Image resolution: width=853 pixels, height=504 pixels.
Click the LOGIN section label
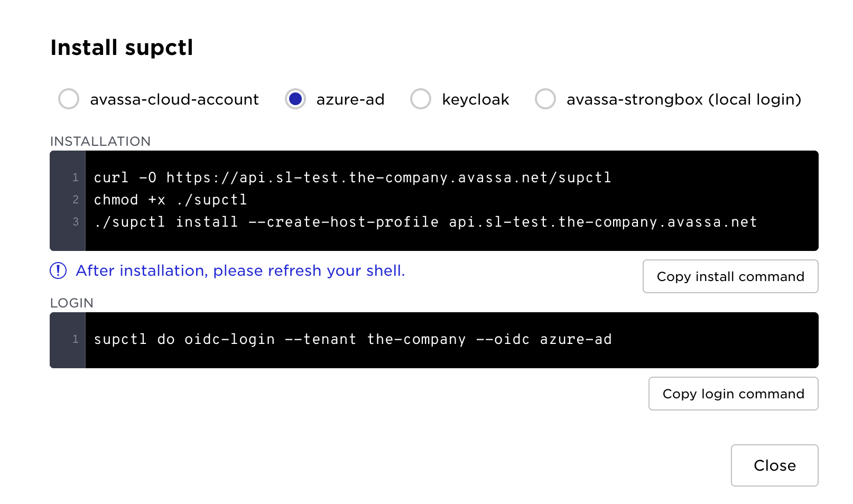pyautogui.click(x=72, y=303)
